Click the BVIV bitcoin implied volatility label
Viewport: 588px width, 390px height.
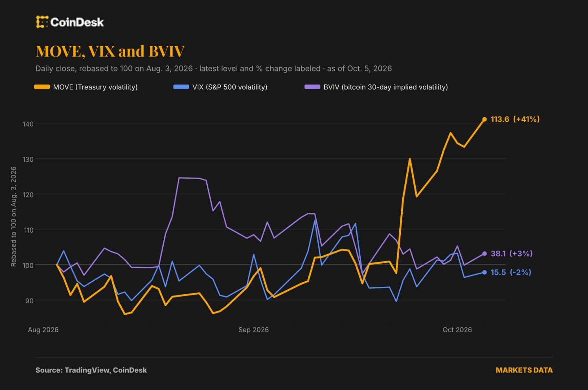tap(386, 87)
